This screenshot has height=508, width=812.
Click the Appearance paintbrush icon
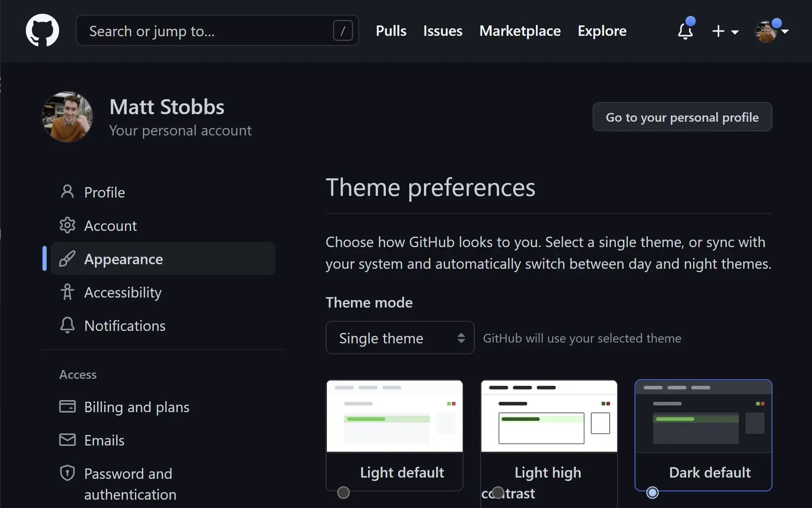coord(67,259)
